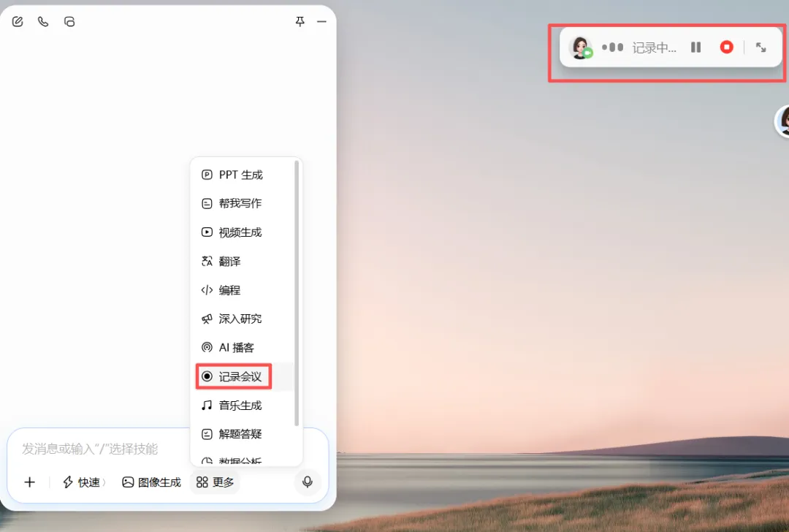Screen dimensions: 789x532
Task: Stop the recording with red button
Action: coord(727,47)
